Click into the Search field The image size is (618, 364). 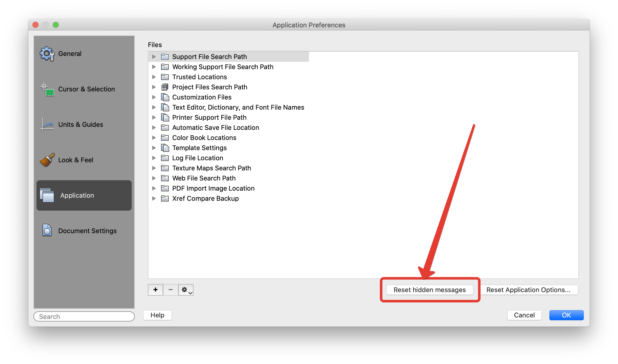[84, 316]
